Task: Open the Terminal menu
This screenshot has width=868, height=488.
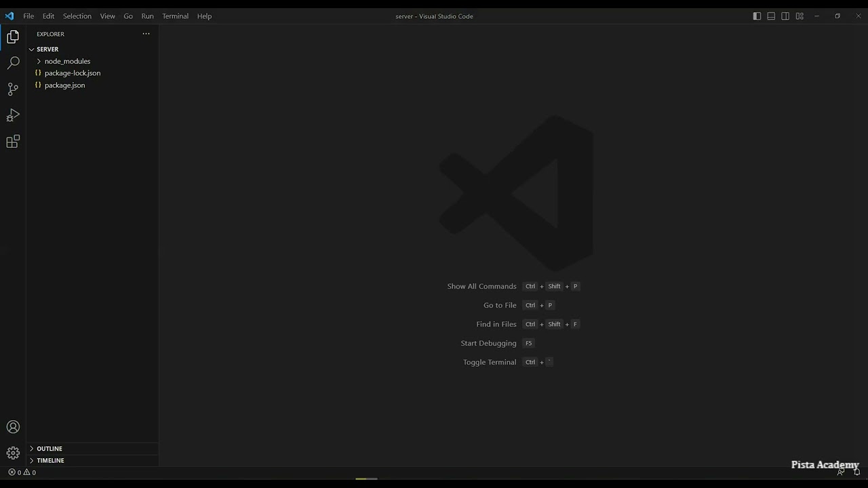Action: [175, 16]
